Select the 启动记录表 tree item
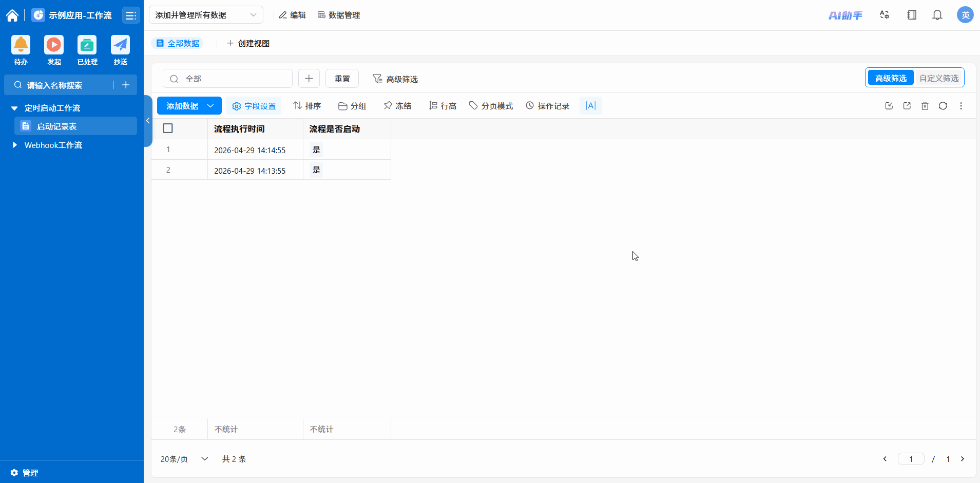980x483 pixels. tap(75, 126)
